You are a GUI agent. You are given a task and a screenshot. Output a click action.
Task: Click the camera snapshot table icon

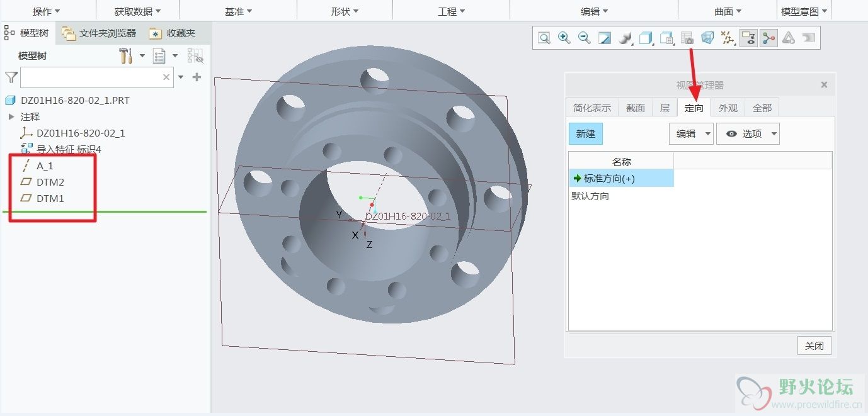click(687, 38)
